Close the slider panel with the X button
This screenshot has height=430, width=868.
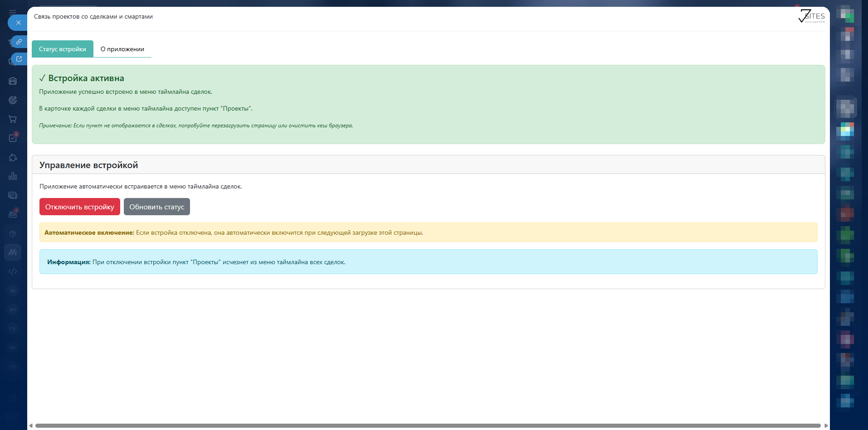18,23
